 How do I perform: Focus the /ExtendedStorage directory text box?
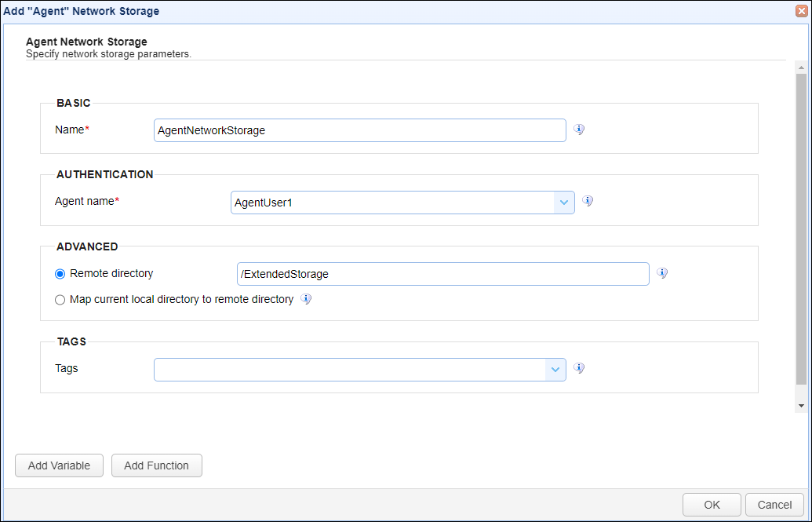point(442,274)
